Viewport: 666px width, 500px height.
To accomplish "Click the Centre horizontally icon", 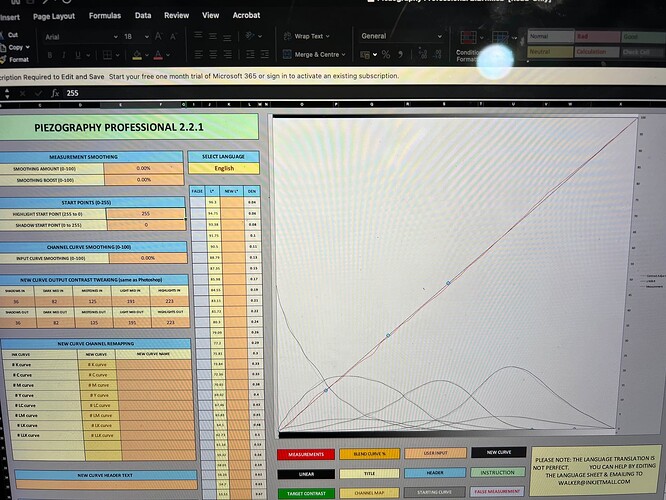I will tap(213, 54).
